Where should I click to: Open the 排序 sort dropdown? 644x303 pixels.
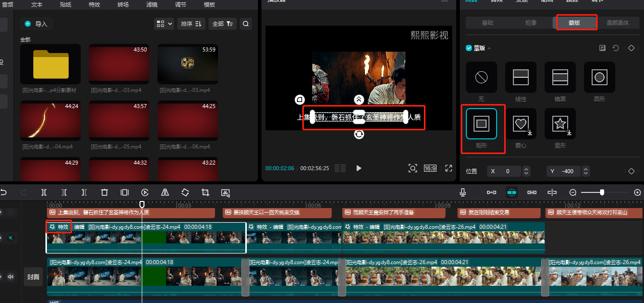[191, 24]
